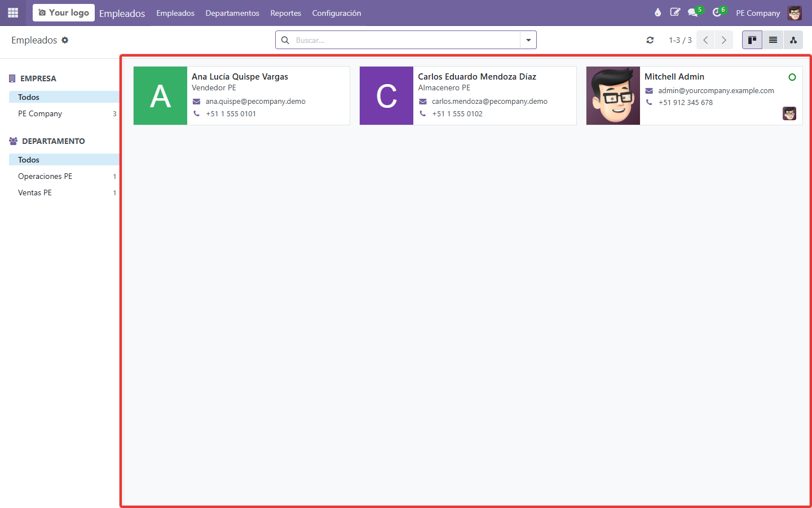Click the debug tools droplet icon
Viewport: 812px width, 508px height.
click(x=657, y=12)
